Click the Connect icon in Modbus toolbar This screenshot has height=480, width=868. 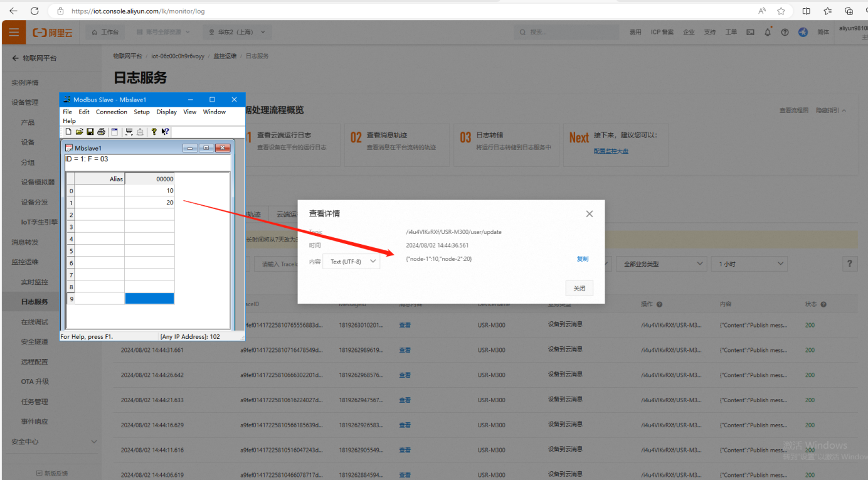point(129,132)
